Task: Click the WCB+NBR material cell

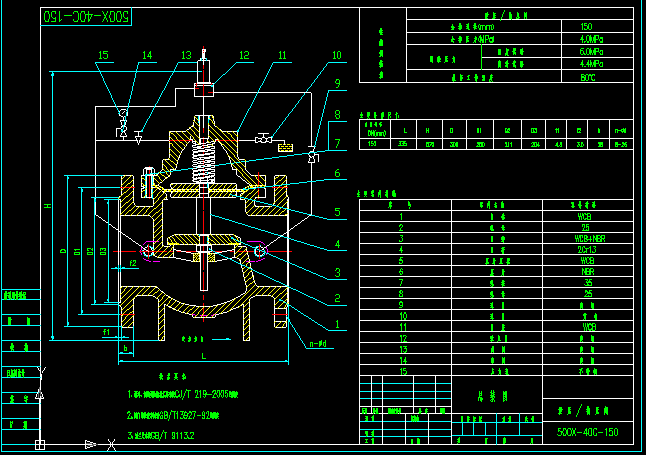Action: pos(587,239)
